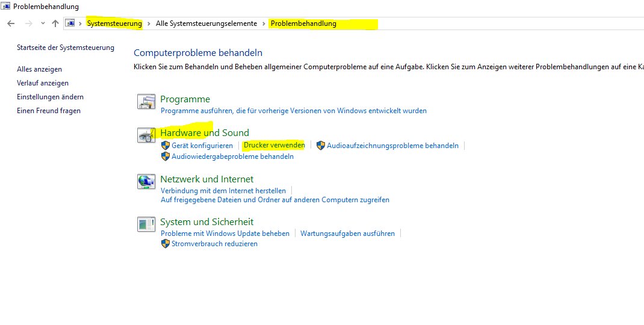Open the Programme category heading
The width and height of the screenshot is (644, 325).
(x=185, y=99)
